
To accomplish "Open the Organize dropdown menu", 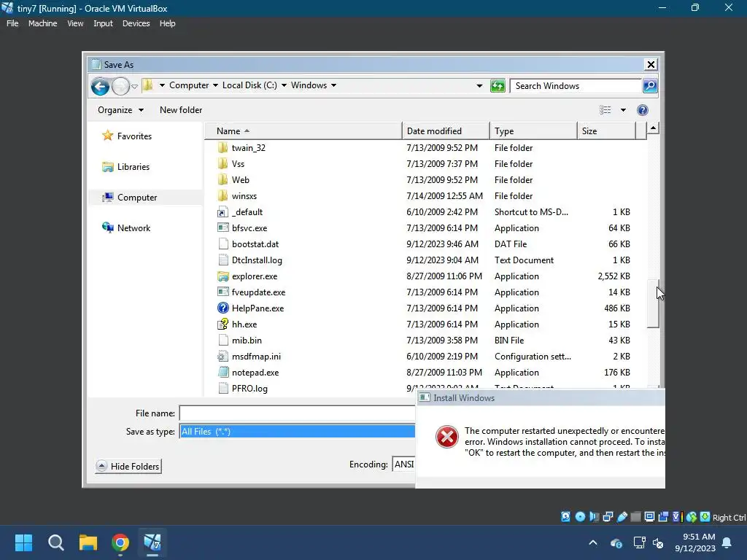I will [x=120, y=110].
